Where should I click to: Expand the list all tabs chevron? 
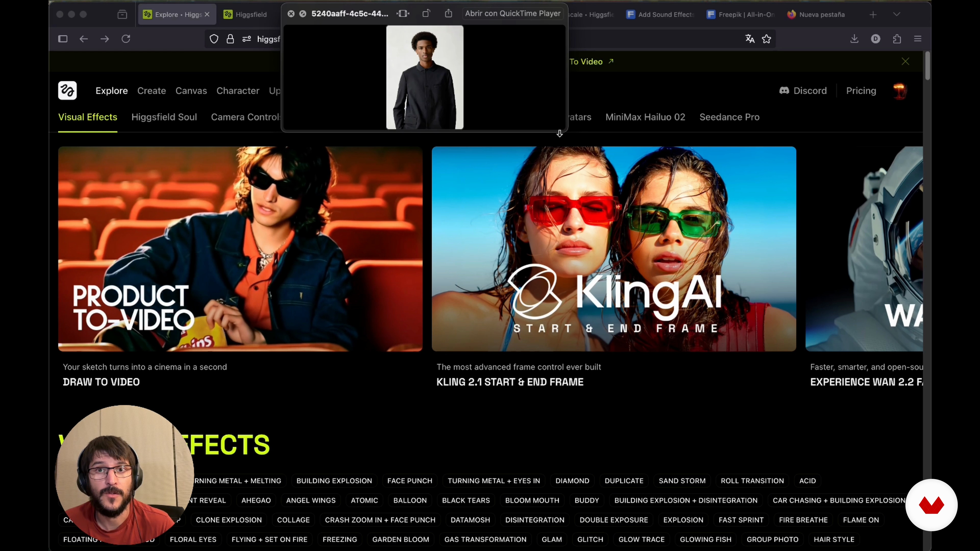point(897,15)
